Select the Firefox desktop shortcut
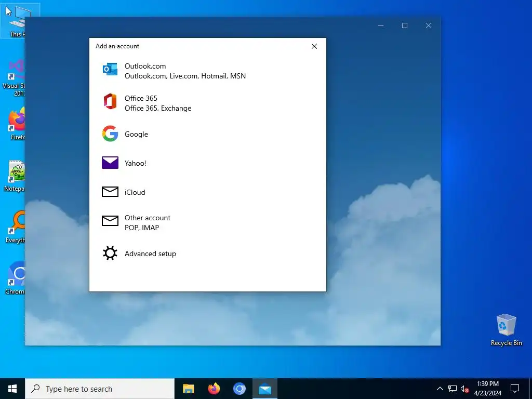The height and width of the screenshot is (399, 532). point(16,124)
